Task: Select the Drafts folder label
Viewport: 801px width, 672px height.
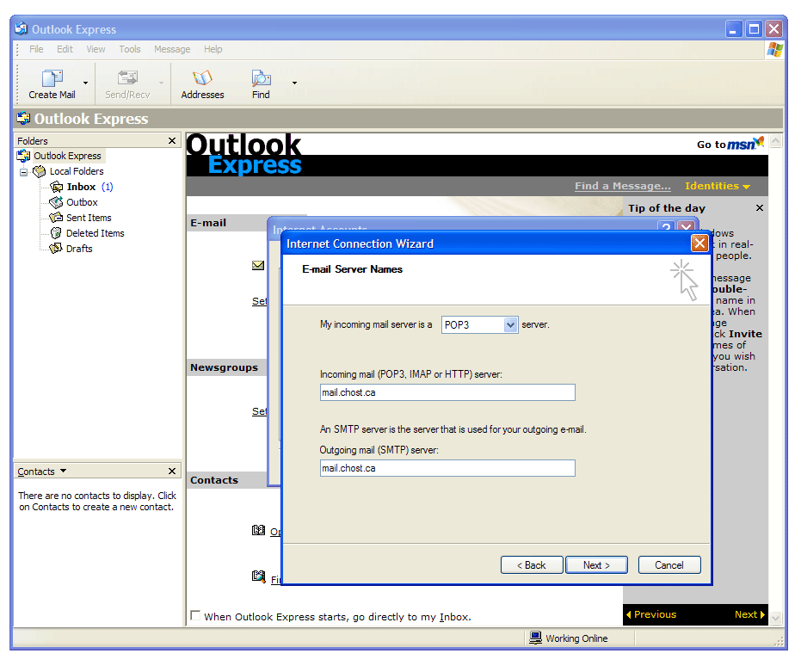Action: point(79,249)
